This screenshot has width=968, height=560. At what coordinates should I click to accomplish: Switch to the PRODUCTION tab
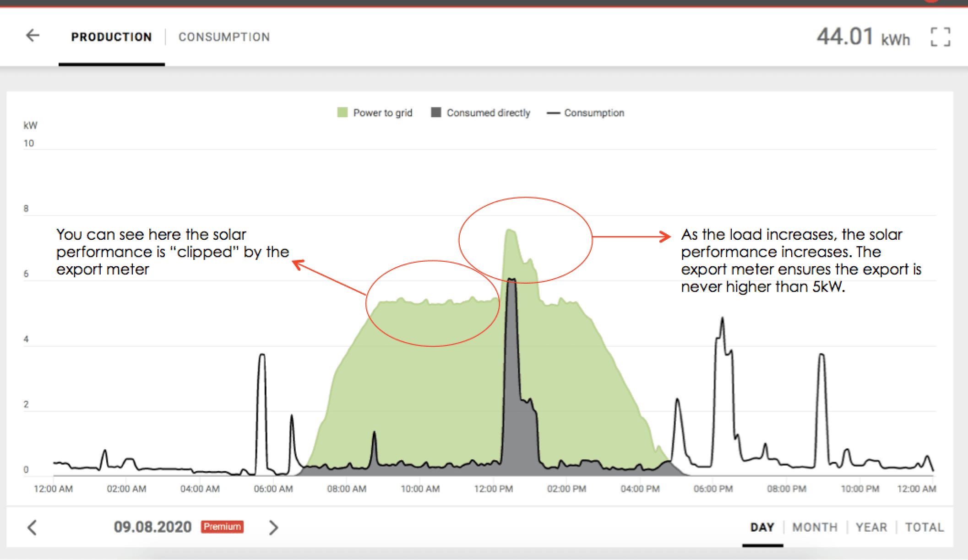(112, 37)
